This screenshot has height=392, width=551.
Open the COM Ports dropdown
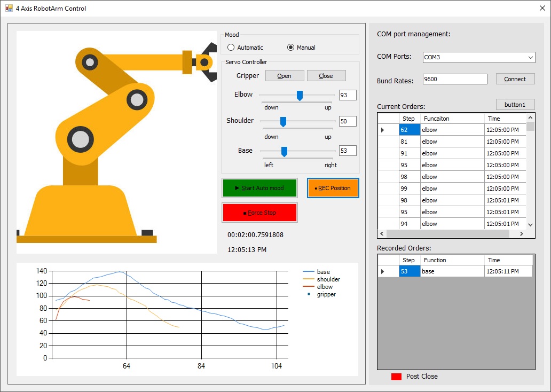(530, 57)
